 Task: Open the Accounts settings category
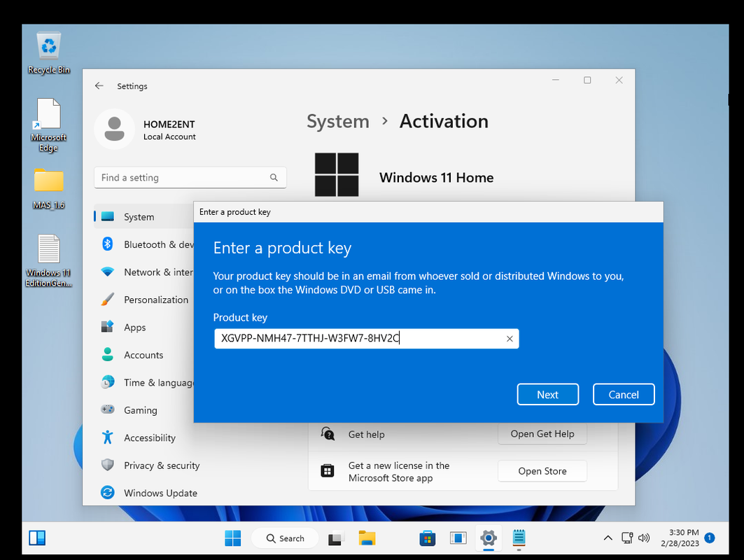pyautogui.click(x=142, y=354)
